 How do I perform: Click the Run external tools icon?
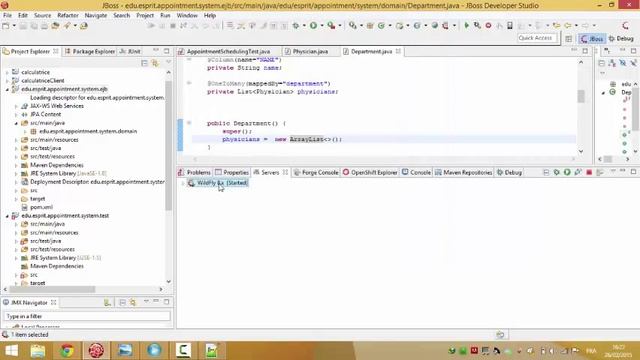[x=331, y=26]
